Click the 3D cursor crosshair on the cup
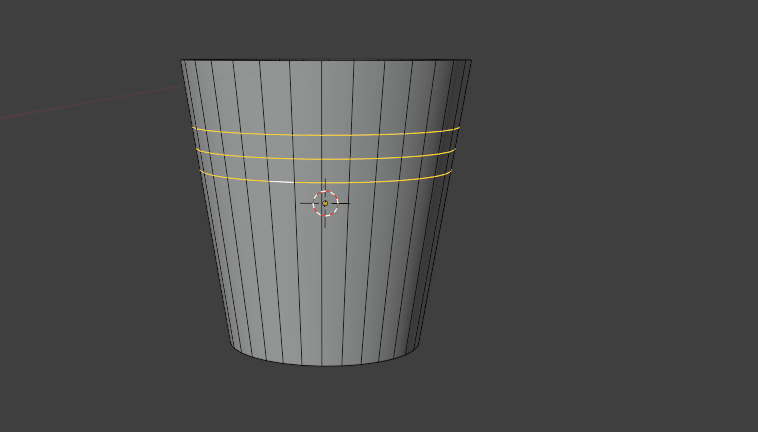Viewport: 758px width, 432px height. click(325, 204)
